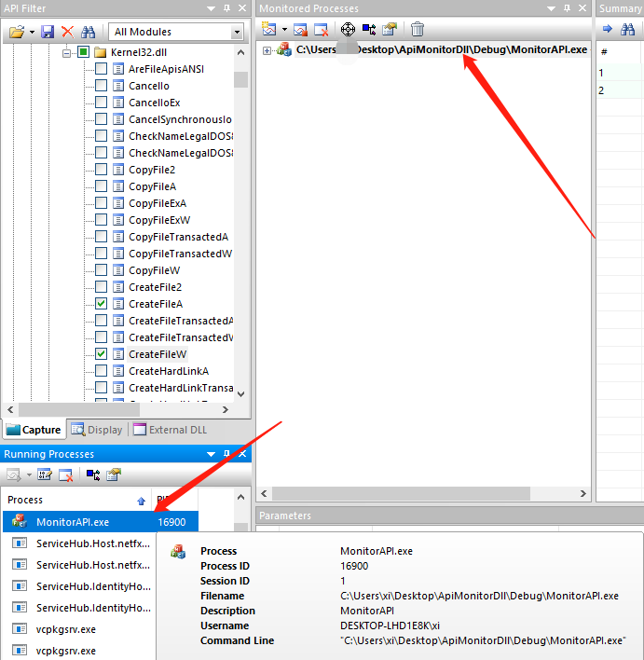Image resolution: width=644 pixels, height=660 pixels.
Task: Open the All Modules dropdown
Action: (237, 32)
